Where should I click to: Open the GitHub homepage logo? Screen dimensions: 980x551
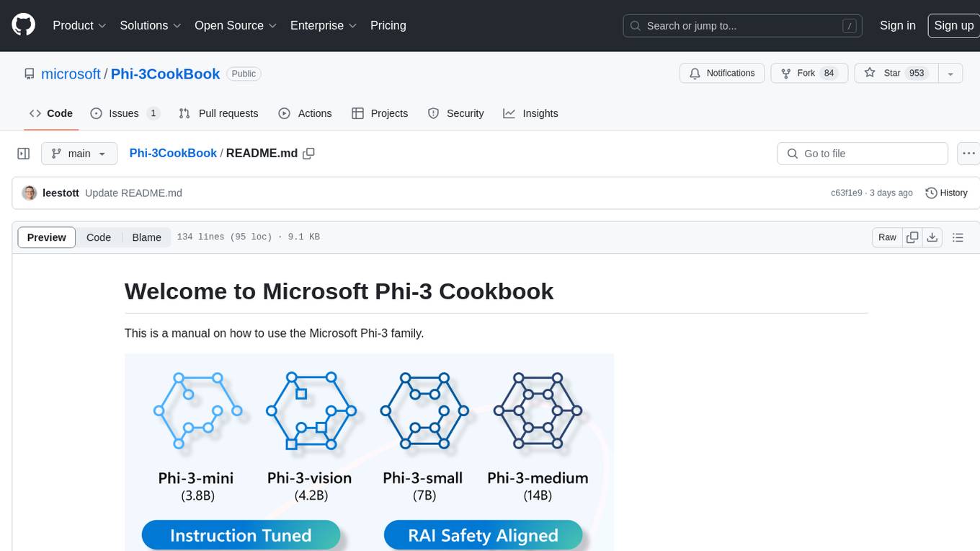[23, 25]
